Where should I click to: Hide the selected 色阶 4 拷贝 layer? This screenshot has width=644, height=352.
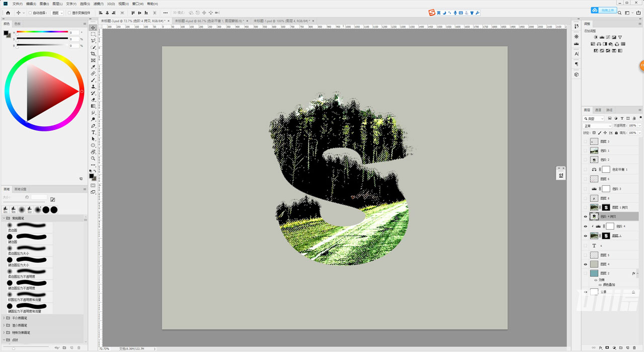(x=586, y=216)
